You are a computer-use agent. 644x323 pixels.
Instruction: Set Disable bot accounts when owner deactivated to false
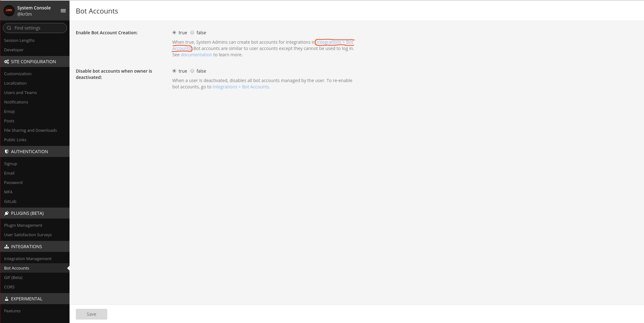192,71
